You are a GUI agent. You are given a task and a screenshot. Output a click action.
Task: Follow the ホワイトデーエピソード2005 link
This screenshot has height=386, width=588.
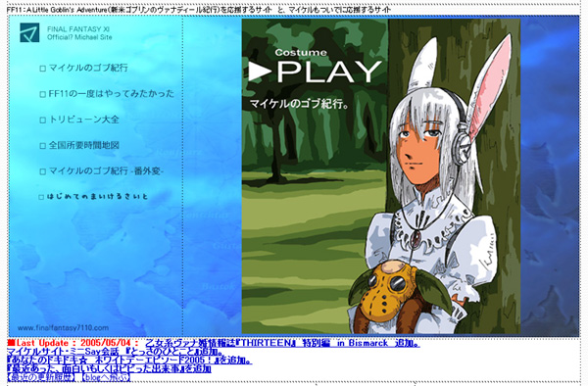(129, 361)
